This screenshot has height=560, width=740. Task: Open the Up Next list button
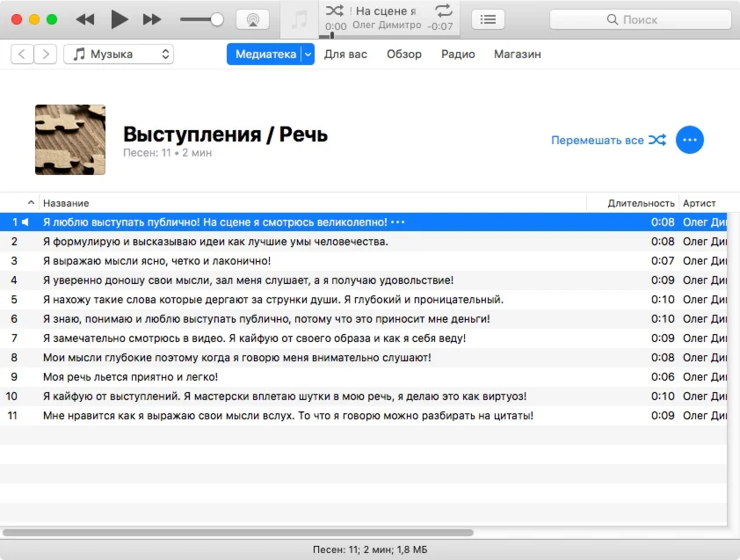tap(489, 19)
